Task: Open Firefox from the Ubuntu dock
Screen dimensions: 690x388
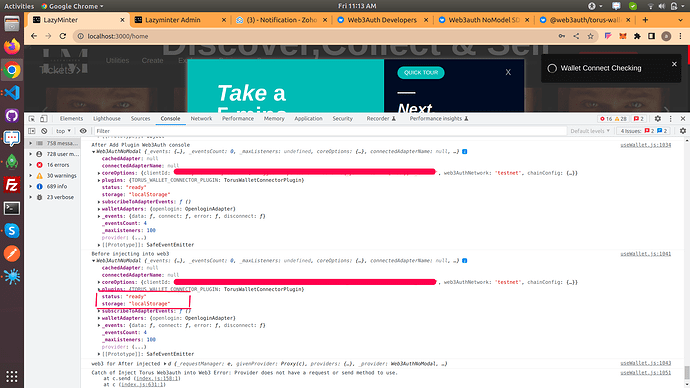Action: click(x=12, y=47)
